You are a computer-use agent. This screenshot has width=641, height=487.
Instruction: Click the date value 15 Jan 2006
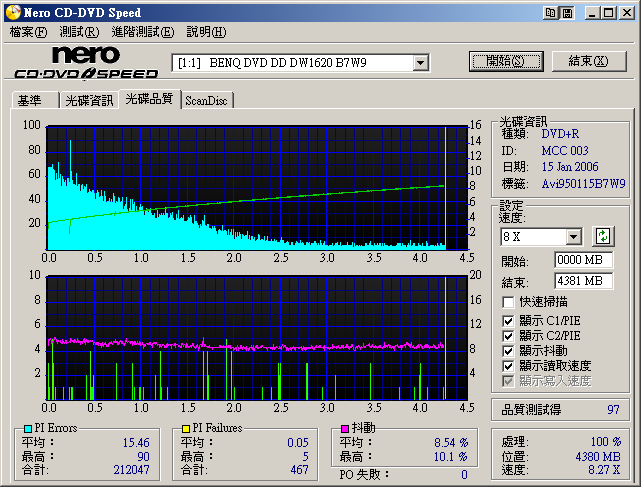tap(570, 167)
